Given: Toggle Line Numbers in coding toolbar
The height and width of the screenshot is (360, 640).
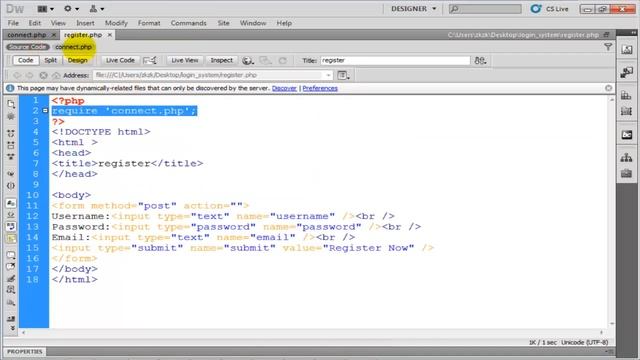Looking at the screenshot, I should [x=11, y=203].
